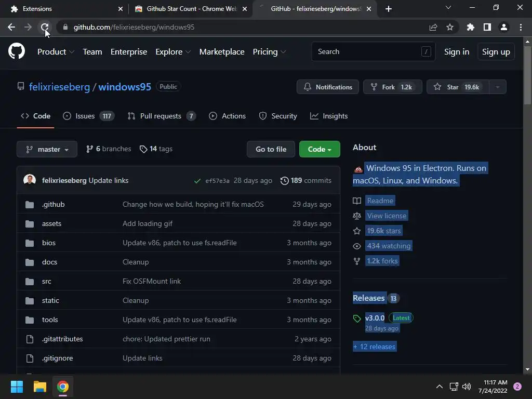
Task: Click the site lock icon
Action: (65, 27)
